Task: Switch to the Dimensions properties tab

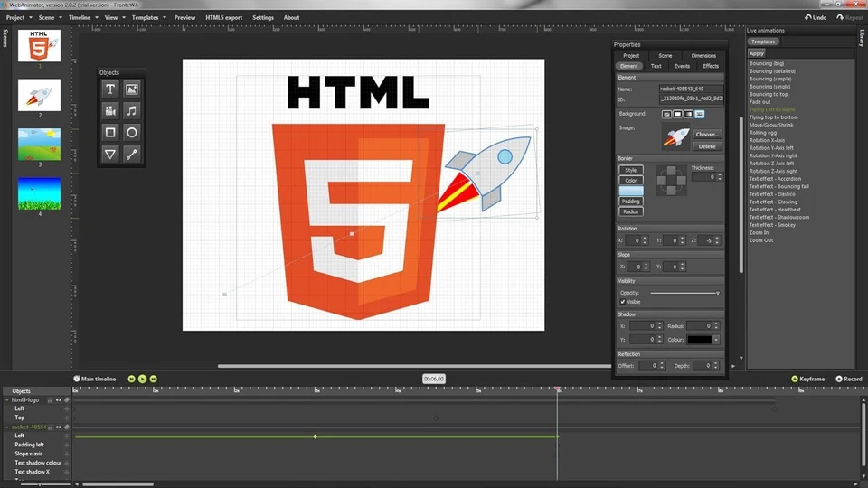Action: point(703,56)
